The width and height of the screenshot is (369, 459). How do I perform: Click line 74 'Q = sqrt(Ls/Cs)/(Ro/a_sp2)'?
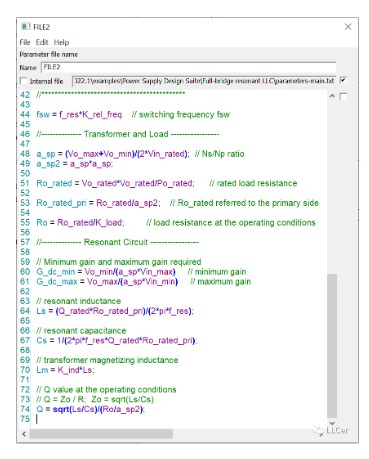click(90, 409)
